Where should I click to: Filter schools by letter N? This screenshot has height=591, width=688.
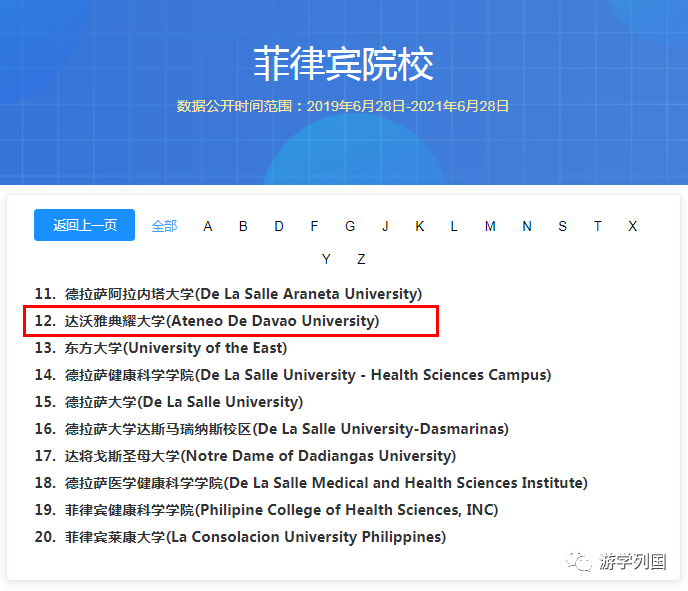pyautogui.click(x=527, y=226)
